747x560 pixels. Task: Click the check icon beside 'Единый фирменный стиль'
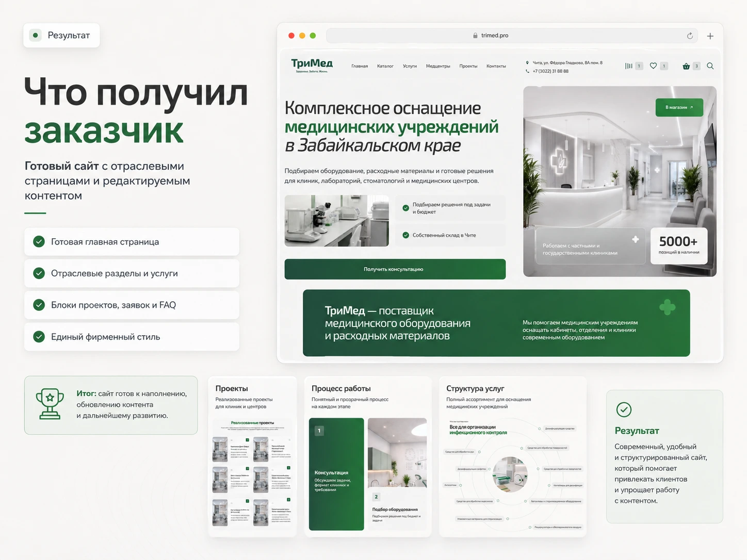pos(39,337)
